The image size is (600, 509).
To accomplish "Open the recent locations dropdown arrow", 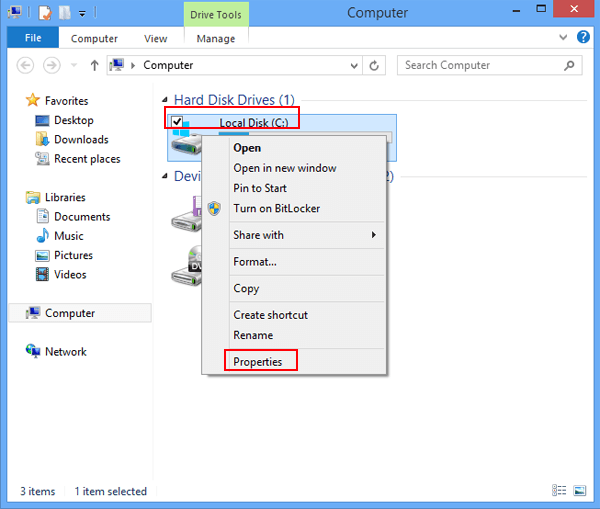I will click(x=74, y=66).
